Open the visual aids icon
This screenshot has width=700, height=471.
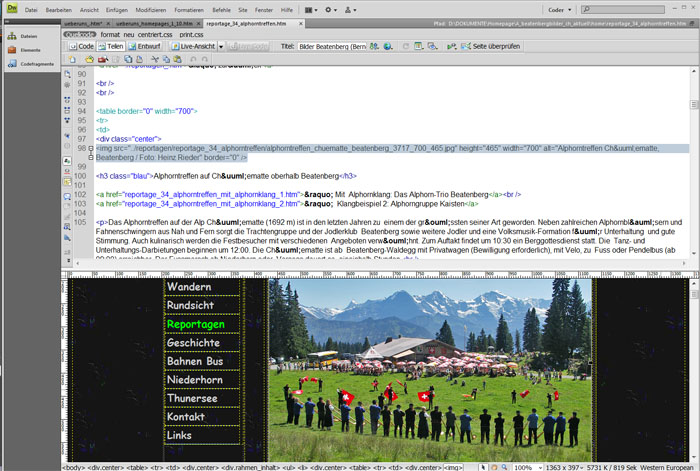[x=432, y=46]
